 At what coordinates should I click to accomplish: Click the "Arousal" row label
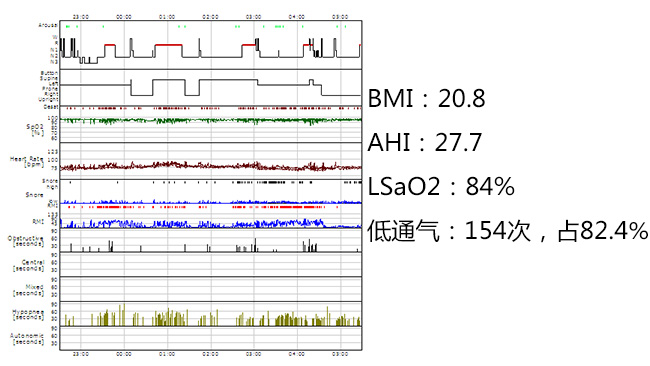click(48, 25)
